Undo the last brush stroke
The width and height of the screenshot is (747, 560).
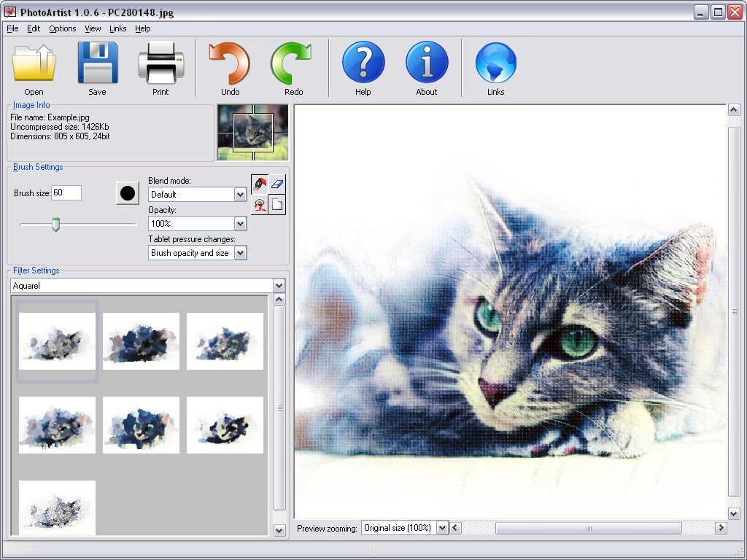point(230,64)
